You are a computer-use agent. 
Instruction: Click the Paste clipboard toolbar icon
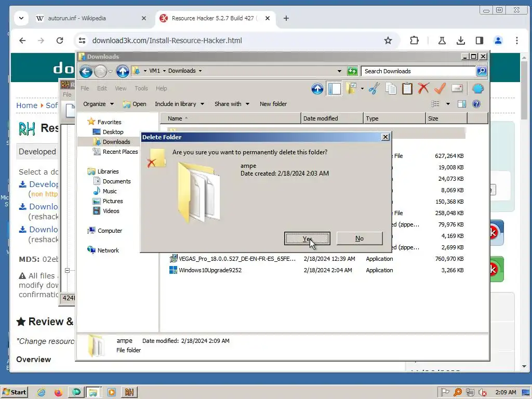407,89
